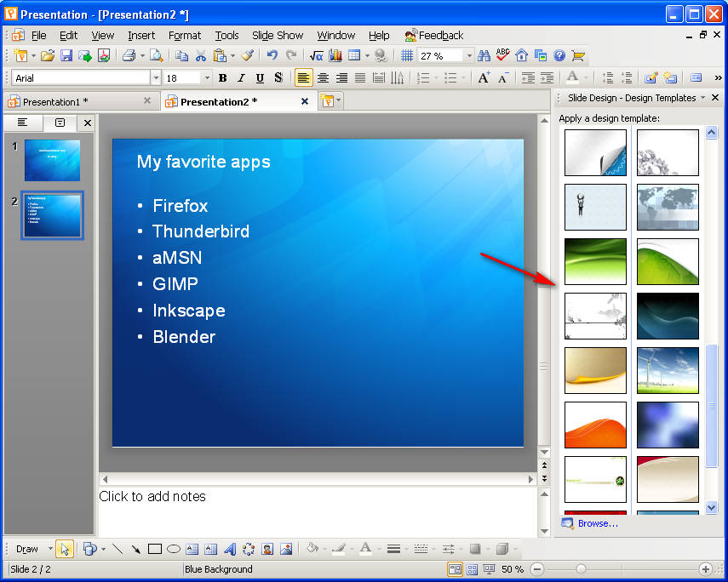728x582 pixels.
Task: Switch to the Presentation1 tab
Action: click(x=55, y=101)
